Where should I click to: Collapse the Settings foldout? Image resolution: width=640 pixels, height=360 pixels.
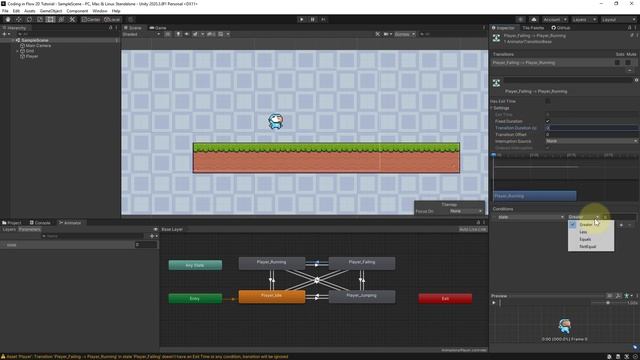(x=492, y=108)
